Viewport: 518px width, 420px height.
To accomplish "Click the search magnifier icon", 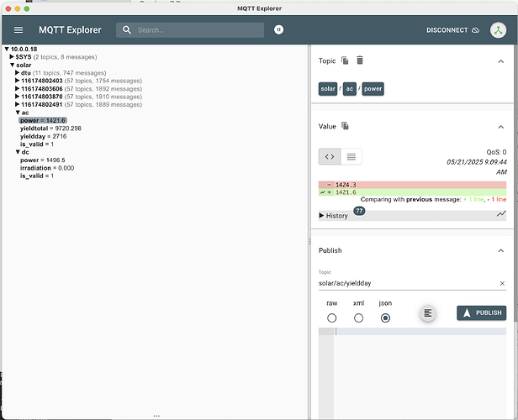I will 127,30.
